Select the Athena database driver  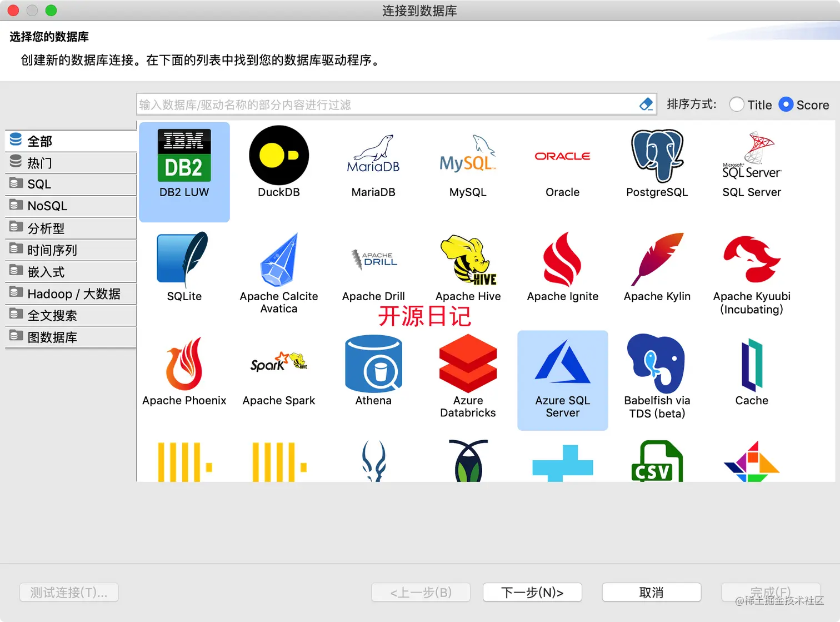click(x=373, y=371)
